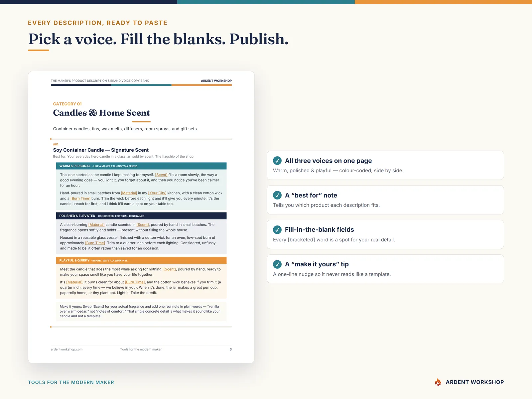
Task: Click the "Best for: Your everyday hero candle" line
Action: tap(124, 157)
